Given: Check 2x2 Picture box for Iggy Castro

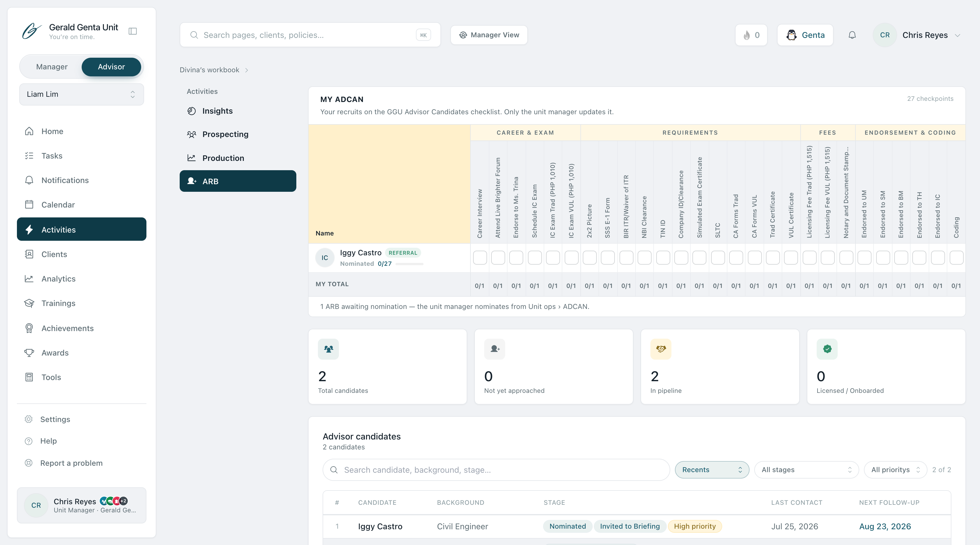Looking at the screenshot, I should pos(590,258).
